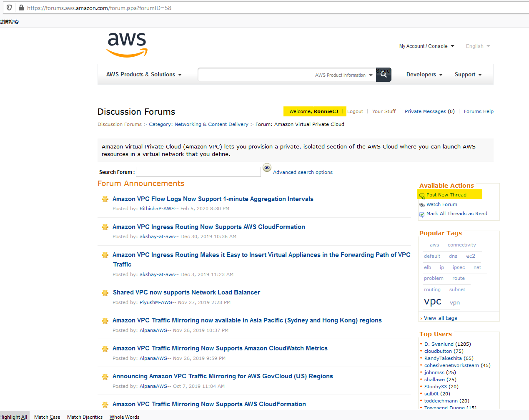Click the Watch Forum link
The image size is (529, 420).
coord(442,204)
